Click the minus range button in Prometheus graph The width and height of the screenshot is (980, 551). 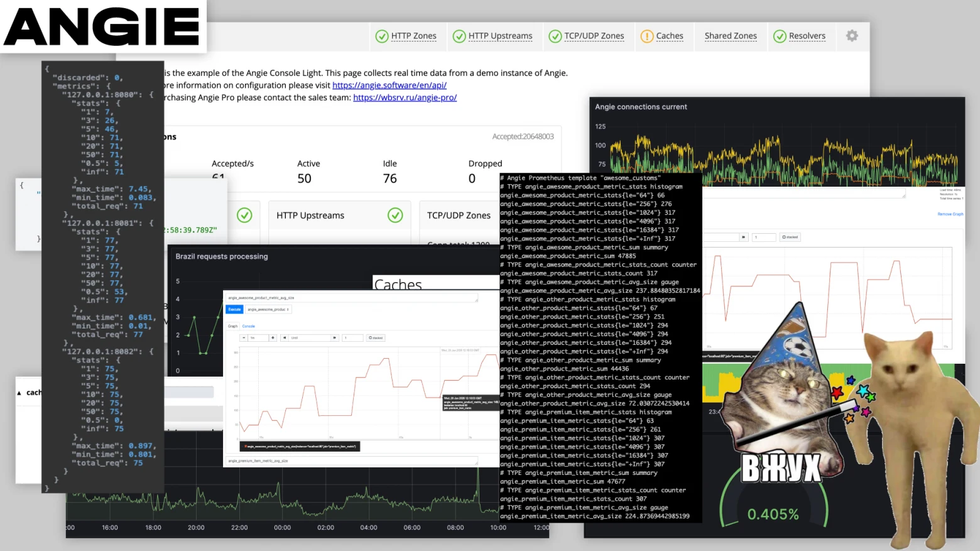pos(244,337)
